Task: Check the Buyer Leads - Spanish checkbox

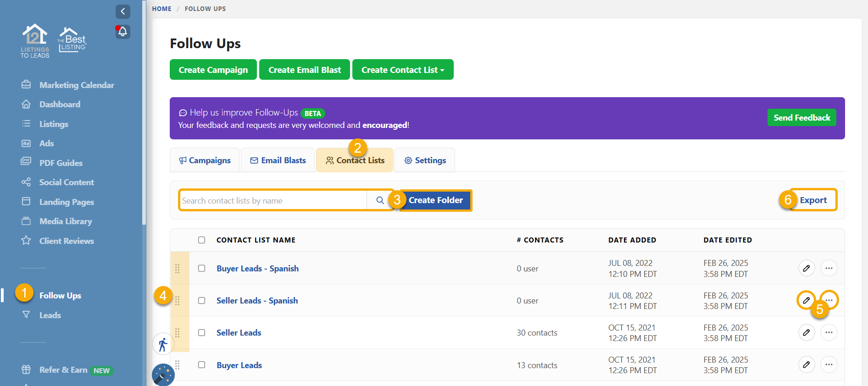Action: pyautogui.click(x=201, y=269)
